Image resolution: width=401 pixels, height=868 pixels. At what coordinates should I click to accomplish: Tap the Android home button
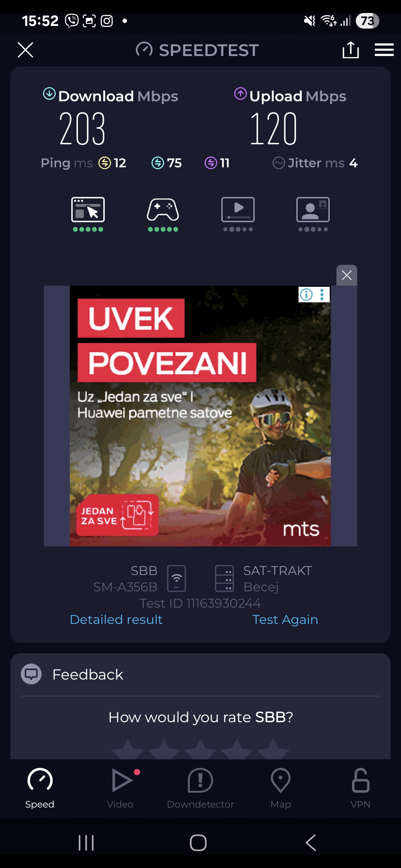point(198,843)
